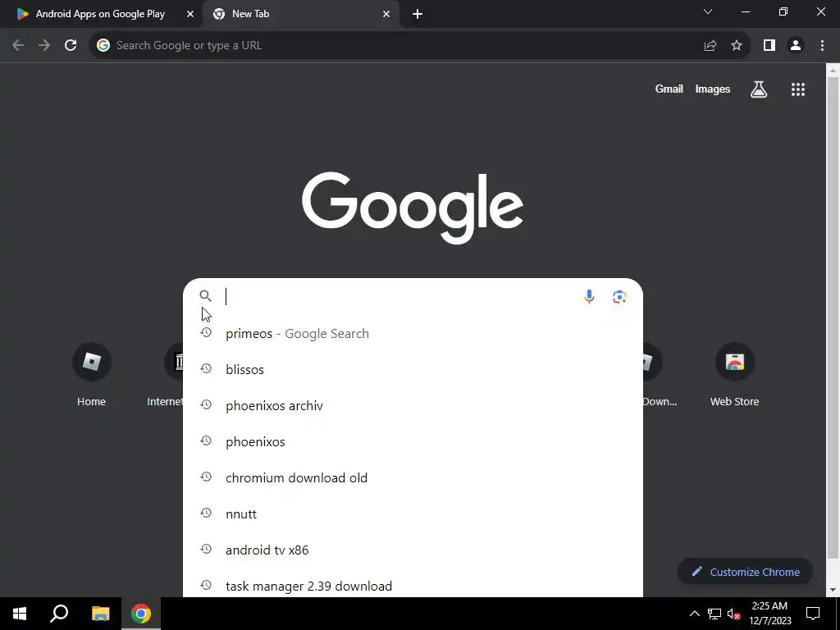Bookmark this tab with the star icon

(737, 46)
